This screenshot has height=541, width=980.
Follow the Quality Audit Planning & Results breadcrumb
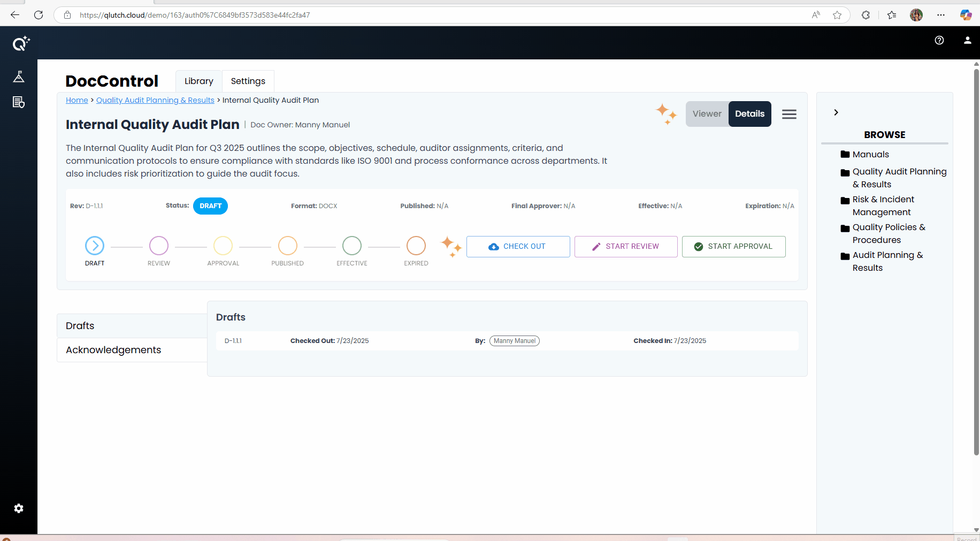(155, 100)
